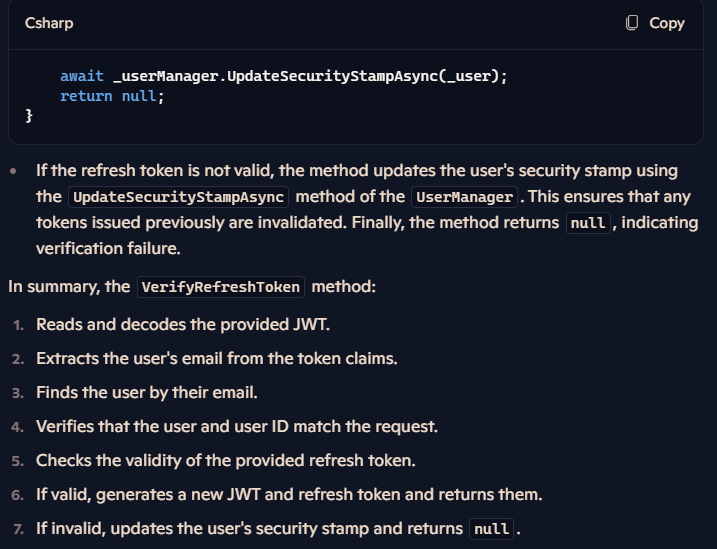Click the null chip after 'method returns'
The width and height of the screenshot is (717, 549).
click(588, 223)
